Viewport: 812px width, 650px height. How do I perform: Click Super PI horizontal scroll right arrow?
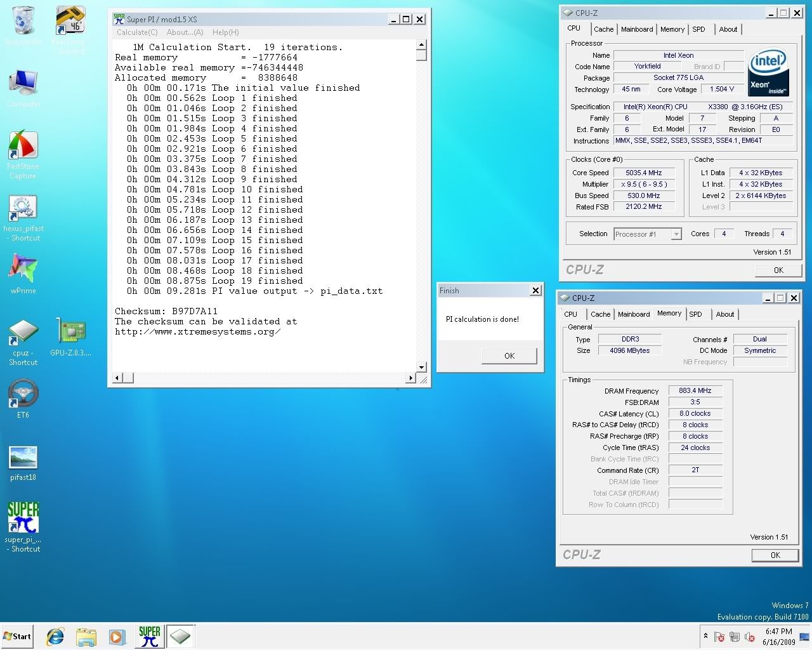(x=410, y=378)
